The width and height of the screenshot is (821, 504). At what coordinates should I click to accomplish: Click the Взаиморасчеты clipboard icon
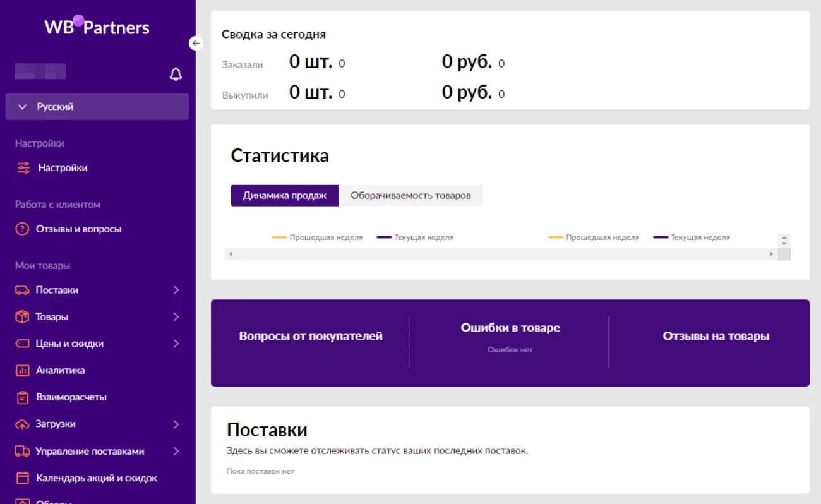22,397
